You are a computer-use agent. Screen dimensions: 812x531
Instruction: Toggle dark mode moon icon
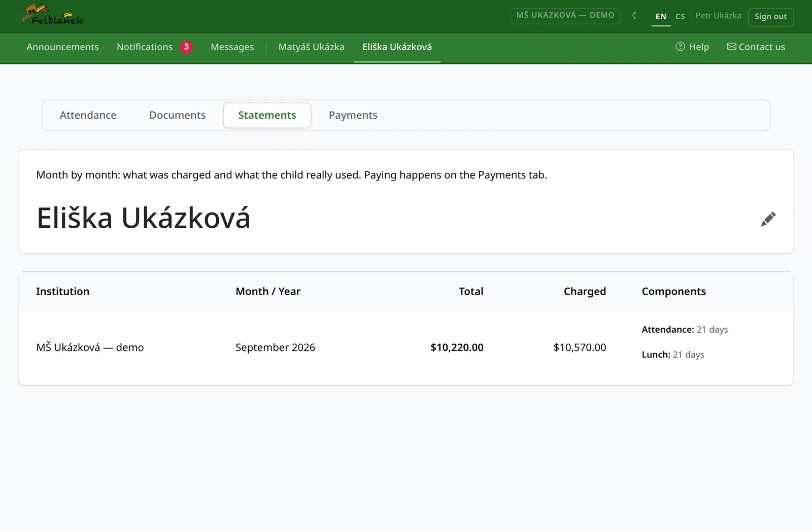(635, 16)
